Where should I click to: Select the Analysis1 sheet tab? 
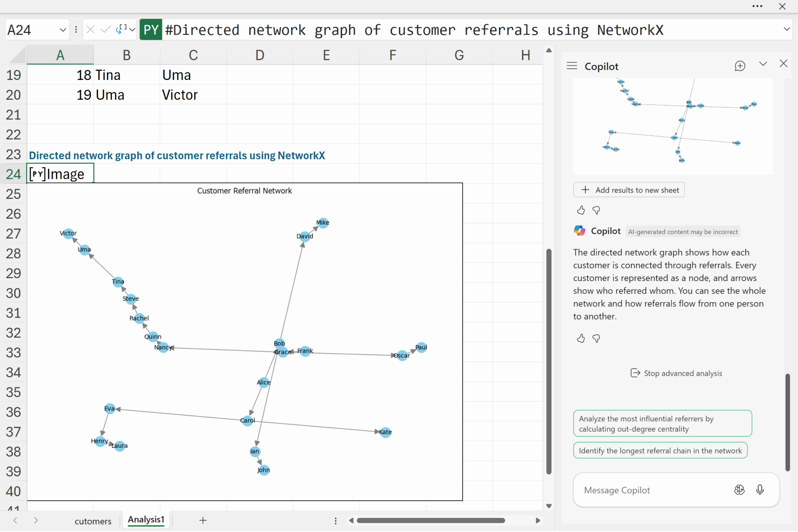click(x=146, y=520)
